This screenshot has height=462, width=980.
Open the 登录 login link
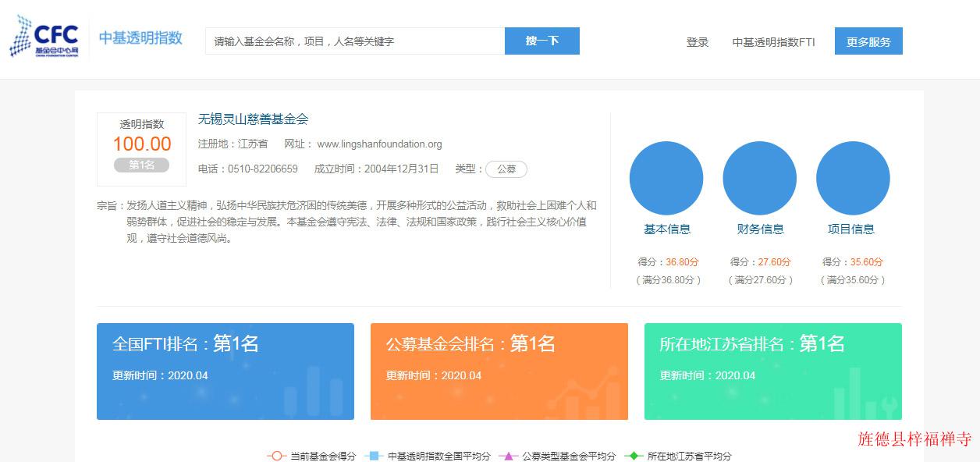pyautogui.click(x=698, y=42)
